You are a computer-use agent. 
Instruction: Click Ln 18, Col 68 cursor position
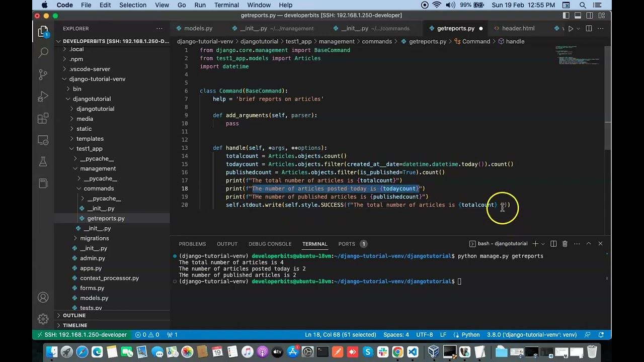pyautogui.click(x=340, y=335)
